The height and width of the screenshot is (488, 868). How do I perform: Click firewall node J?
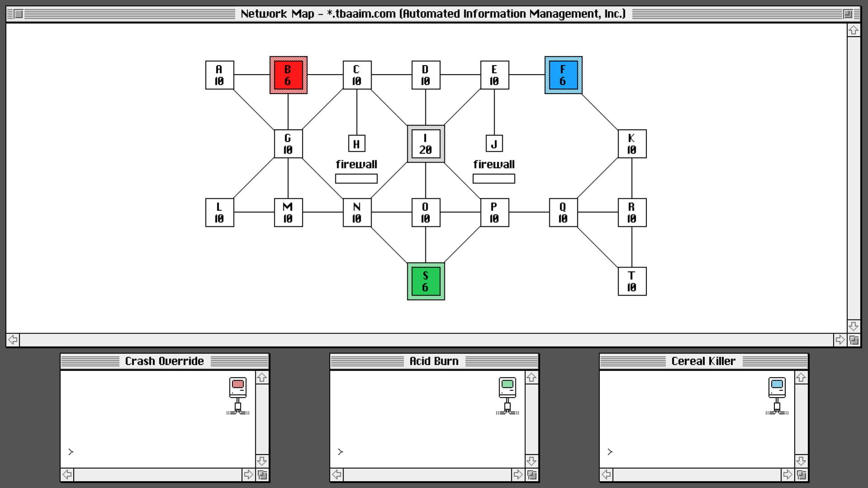pos(494,144)
